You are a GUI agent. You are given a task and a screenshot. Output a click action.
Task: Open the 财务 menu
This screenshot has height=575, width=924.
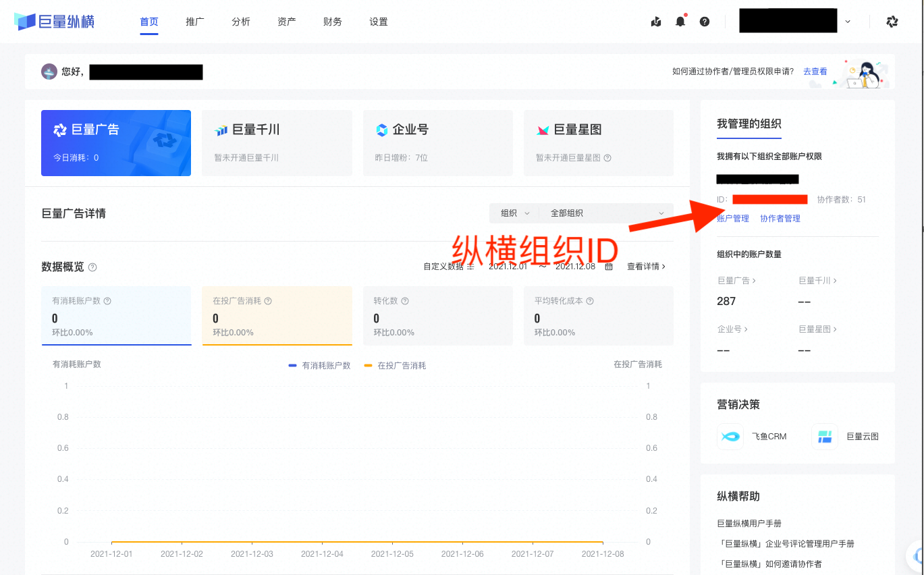coord(333,22)
